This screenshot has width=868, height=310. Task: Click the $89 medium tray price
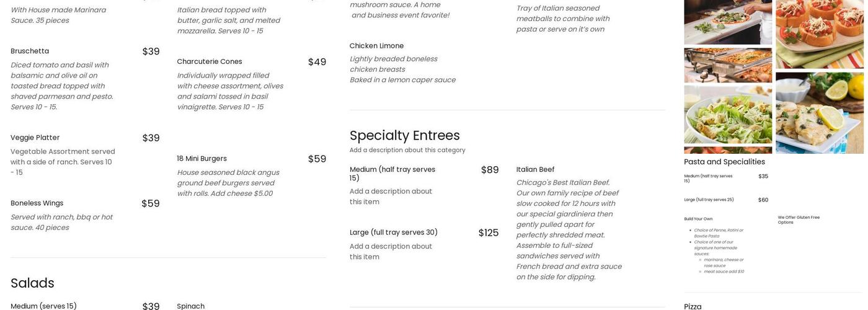490,170
